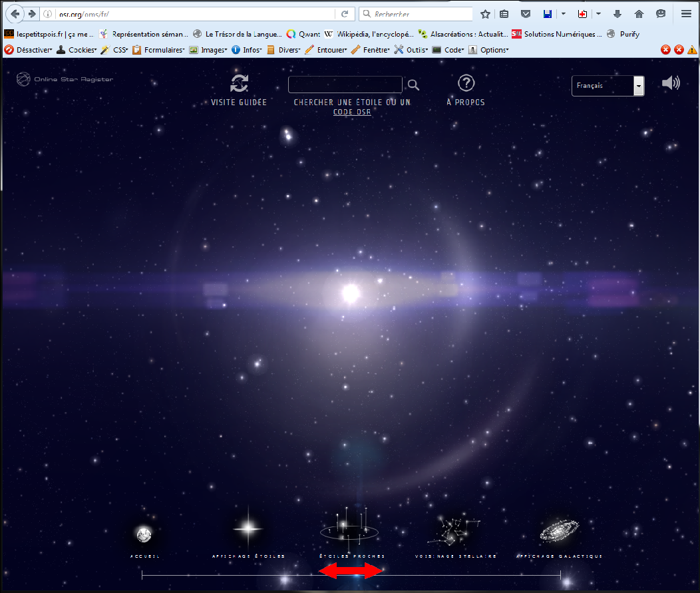Viewport: 700px width, 593px height.
Task: Open the Outils developer toolbar menu
Action: click(x=411, y=50)
